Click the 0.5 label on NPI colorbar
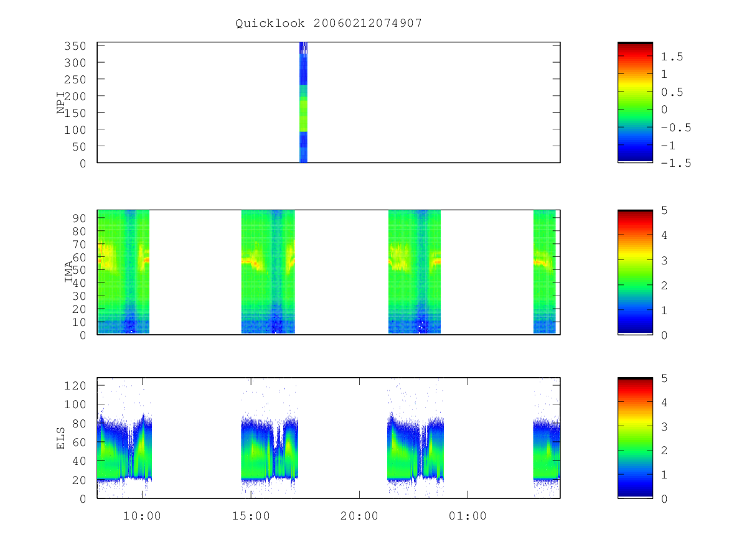This screenshot has width=747, height=560. [x=672, y=92]
